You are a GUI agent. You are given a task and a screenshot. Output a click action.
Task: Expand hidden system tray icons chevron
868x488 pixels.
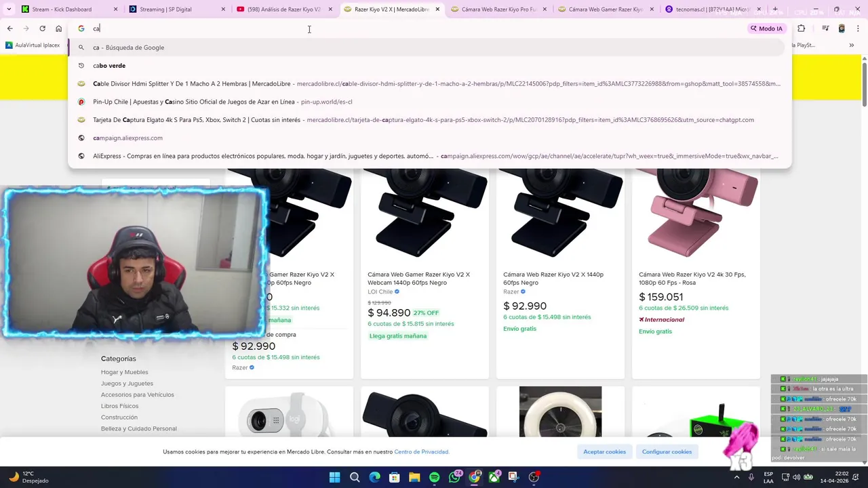coord(736,477)
